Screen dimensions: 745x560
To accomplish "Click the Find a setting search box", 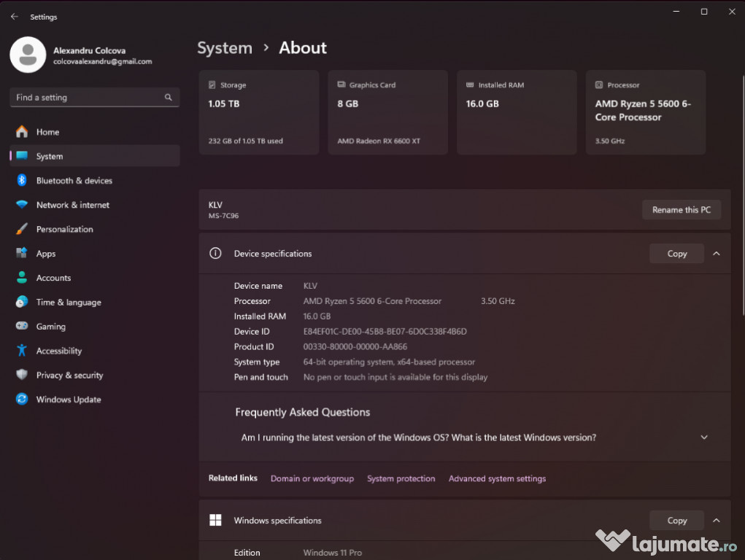I will (95, 98).
